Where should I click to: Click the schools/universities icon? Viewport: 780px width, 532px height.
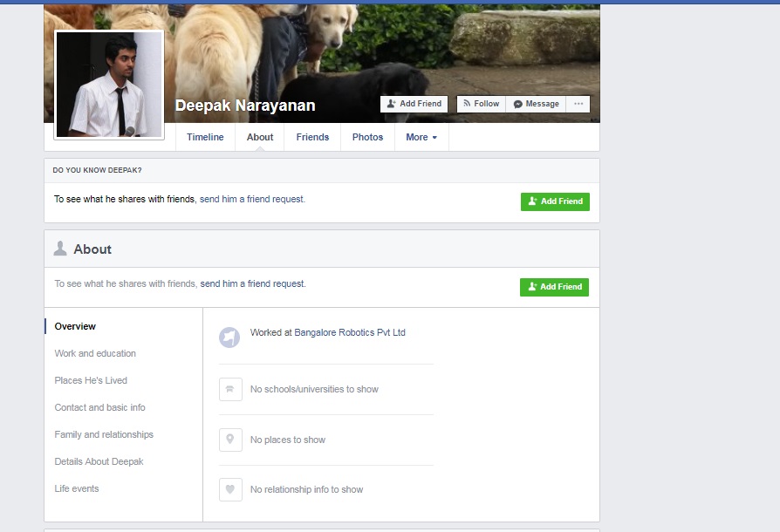[x=230, y=389]
